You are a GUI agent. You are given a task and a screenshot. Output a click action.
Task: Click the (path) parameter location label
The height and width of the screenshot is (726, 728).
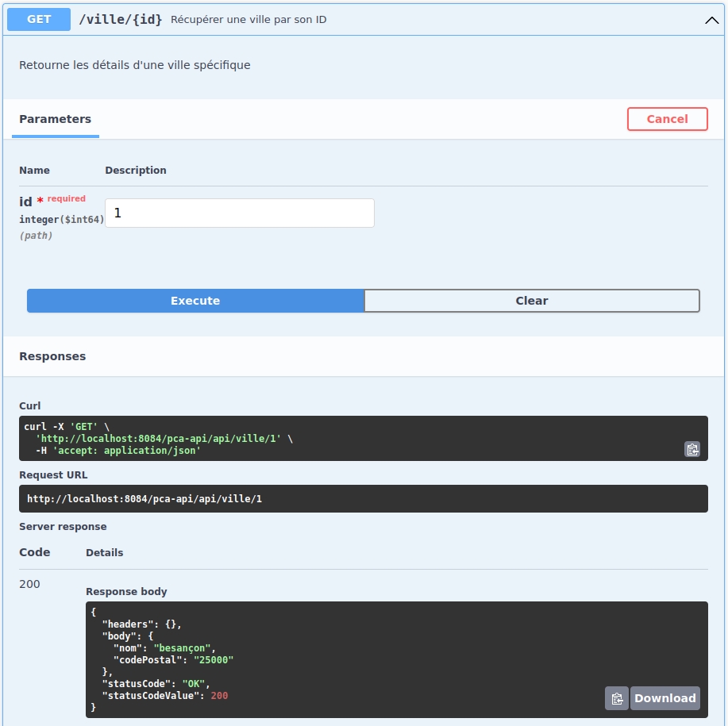coord(36,236)
